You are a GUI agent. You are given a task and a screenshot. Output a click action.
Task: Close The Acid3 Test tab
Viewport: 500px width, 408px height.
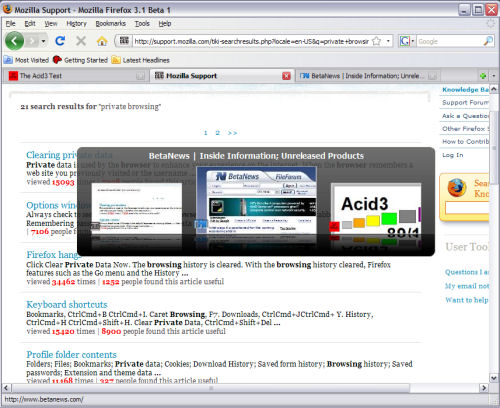tap(140, 76)
